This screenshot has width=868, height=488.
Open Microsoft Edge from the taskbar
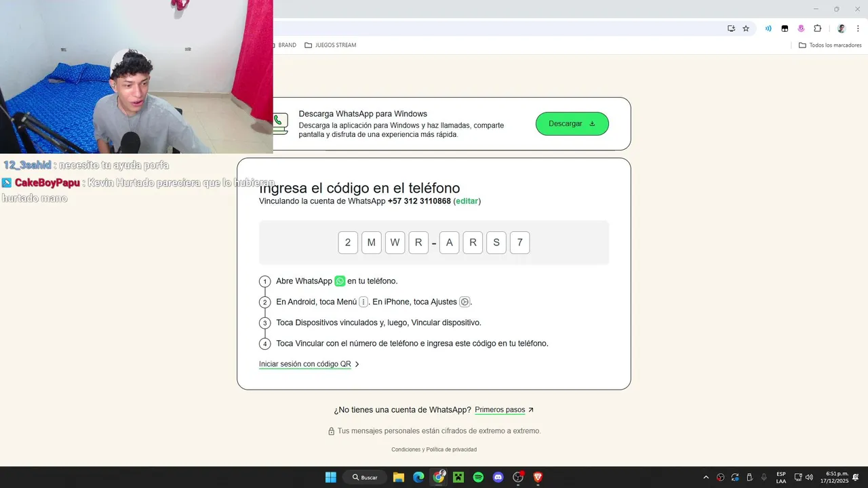coord(418,477)
